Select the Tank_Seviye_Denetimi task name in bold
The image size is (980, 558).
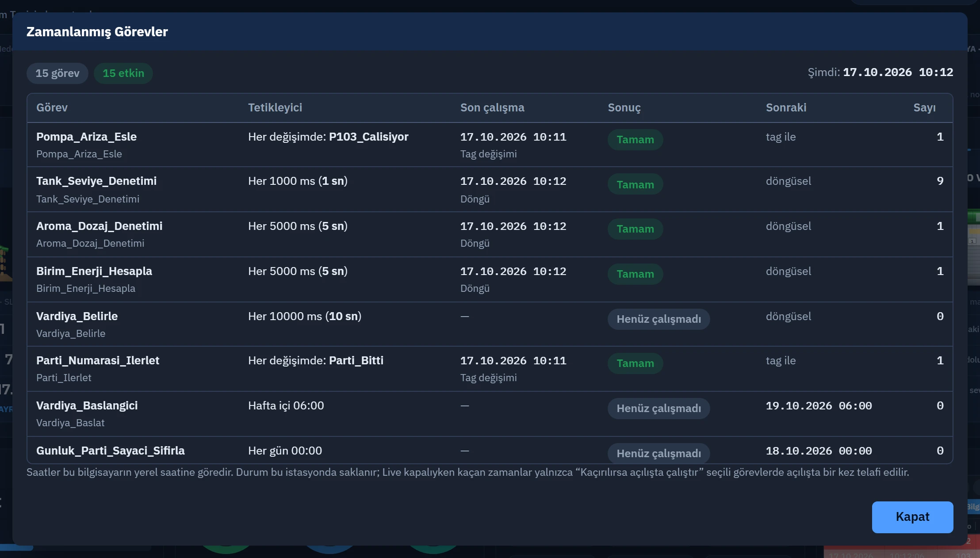tap(96, 181)
